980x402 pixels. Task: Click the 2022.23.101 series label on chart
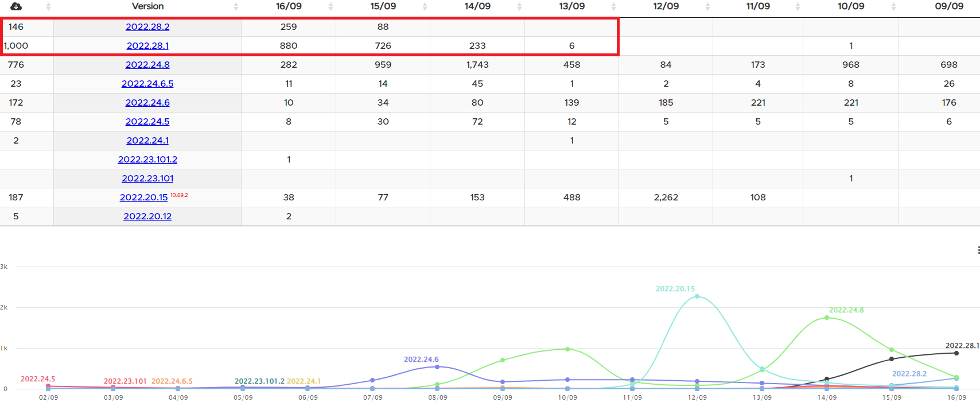click(x=125, y=381)
